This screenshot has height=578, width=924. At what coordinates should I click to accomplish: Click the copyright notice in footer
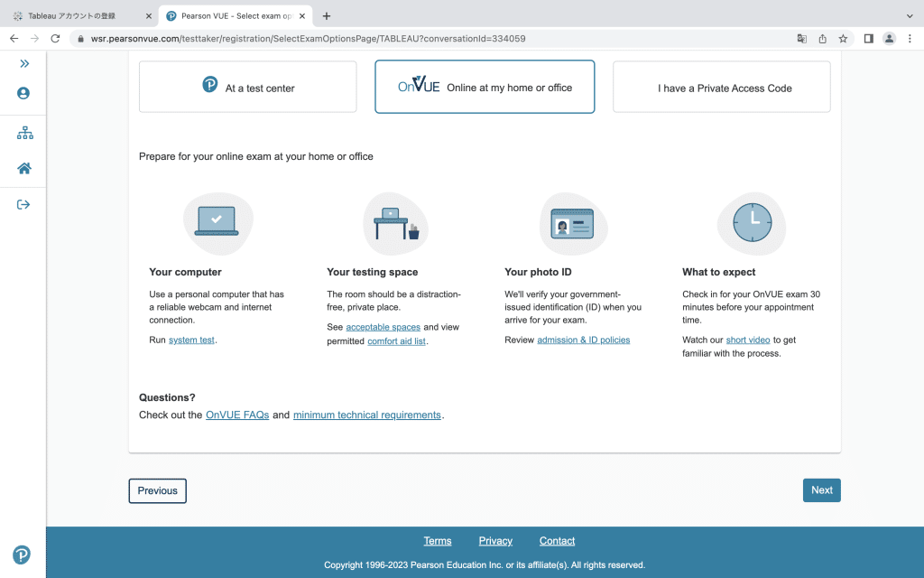click(x=485, y=565)
